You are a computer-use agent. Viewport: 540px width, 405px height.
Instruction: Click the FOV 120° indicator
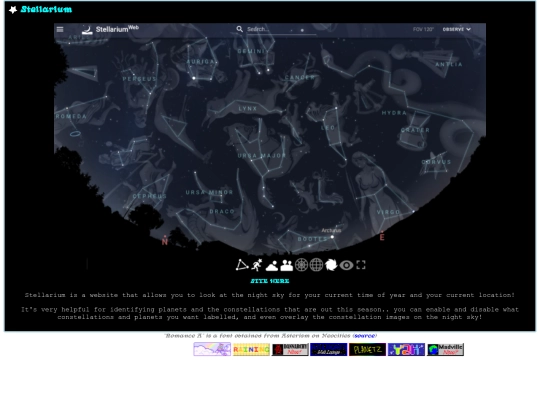click(423, 30)
